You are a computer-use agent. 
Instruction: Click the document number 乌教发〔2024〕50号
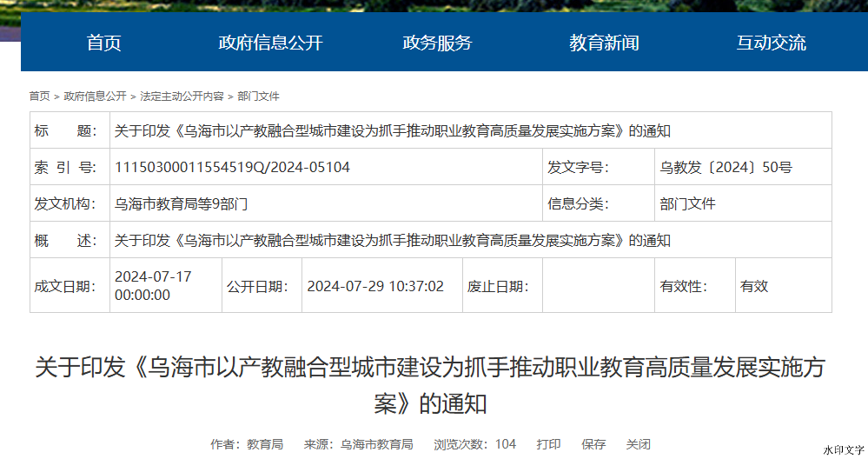pos(726,168)
